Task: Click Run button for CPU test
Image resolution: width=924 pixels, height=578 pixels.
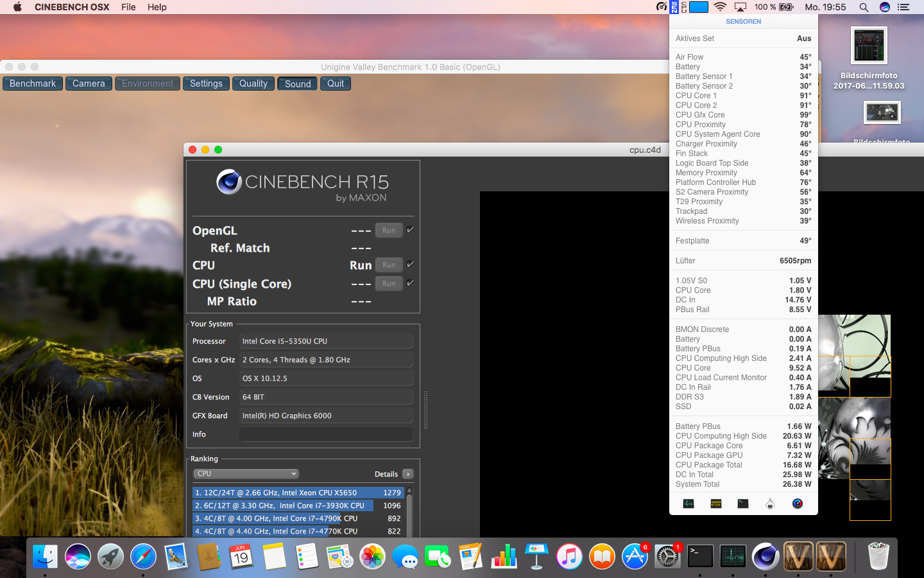Action: (x=389, y=265)
